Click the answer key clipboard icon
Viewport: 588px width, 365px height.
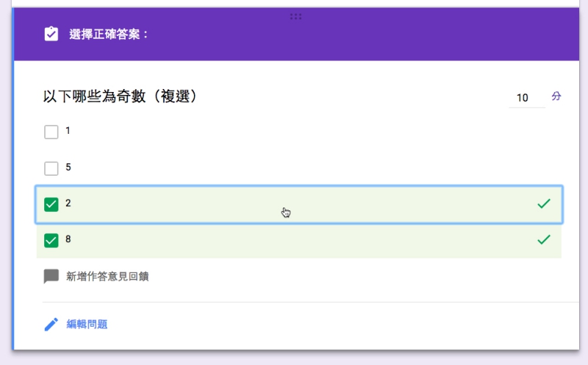coord(51,34)
